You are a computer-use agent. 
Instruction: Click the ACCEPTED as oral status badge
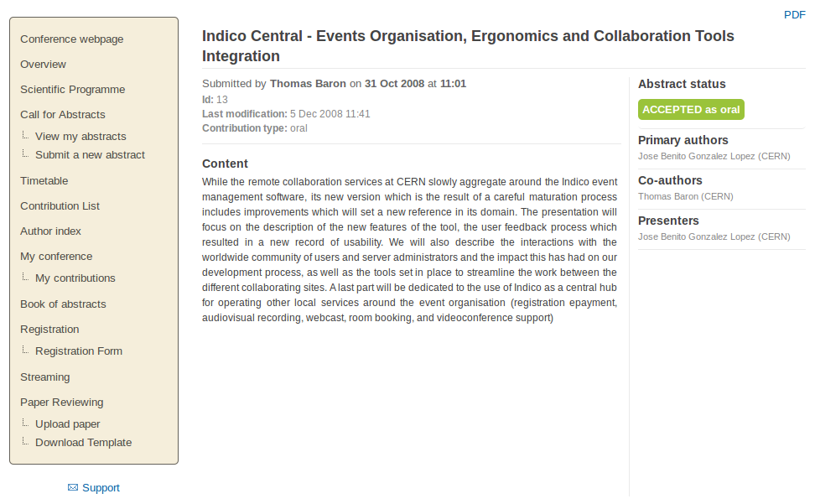click(691, 110)
